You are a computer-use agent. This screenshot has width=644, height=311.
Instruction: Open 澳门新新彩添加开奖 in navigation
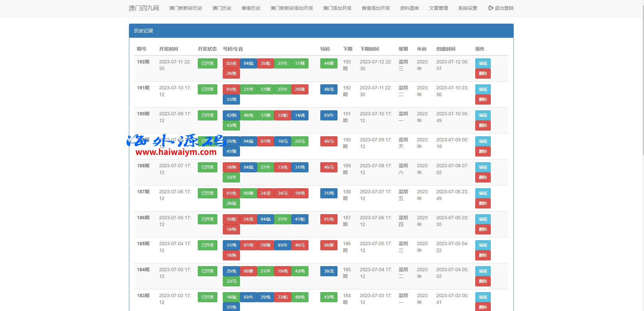coord(292,8)
